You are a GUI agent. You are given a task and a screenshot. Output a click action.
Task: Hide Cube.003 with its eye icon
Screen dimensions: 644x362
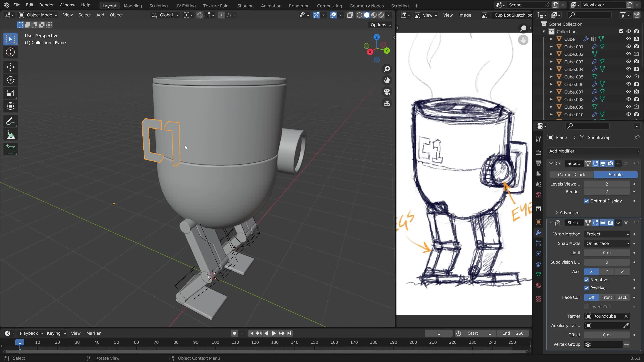pyautogui.click(x=628, y=62)
